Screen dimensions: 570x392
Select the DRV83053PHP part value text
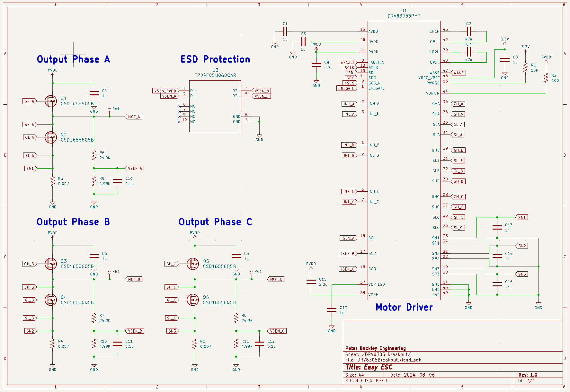tap(404, 16)
